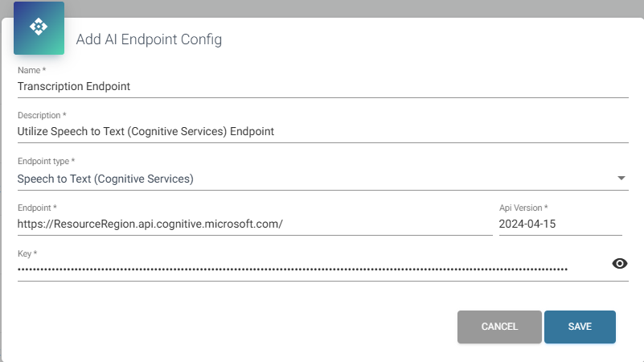This screenshot has width=644, height=362.
Task: Click the dimmed backdrop above the dialog
Action: (x=322, y=7)
